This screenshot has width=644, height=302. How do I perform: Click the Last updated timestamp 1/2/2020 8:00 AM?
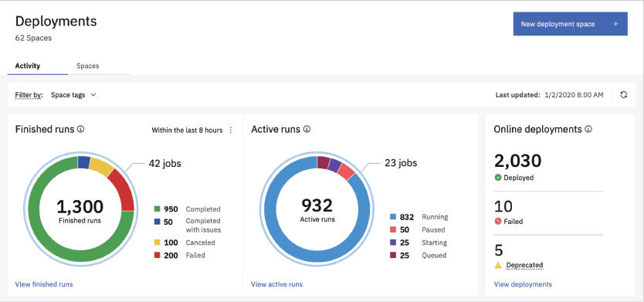[x=574, y=95]
